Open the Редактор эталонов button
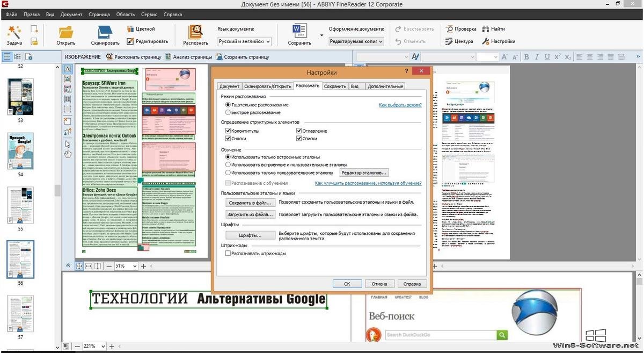 [364, 172]
